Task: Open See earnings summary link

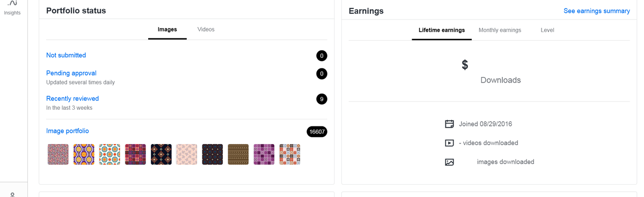Action: click(x=597, y=11)
